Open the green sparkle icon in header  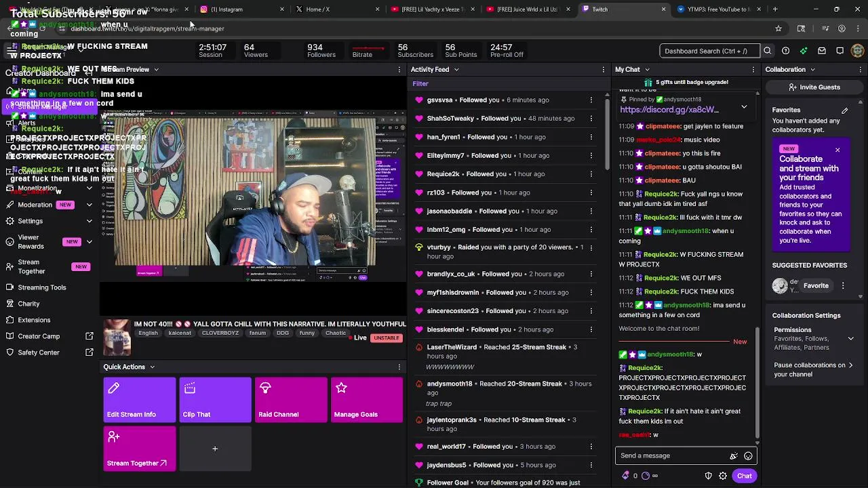(804, 51)
